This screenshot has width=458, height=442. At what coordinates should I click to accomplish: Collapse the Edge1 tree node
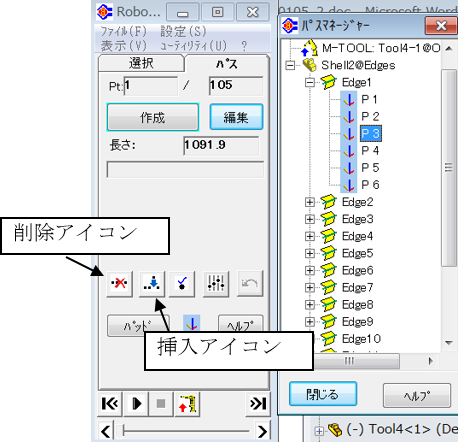pyautogui.click(x=310, y=82)
